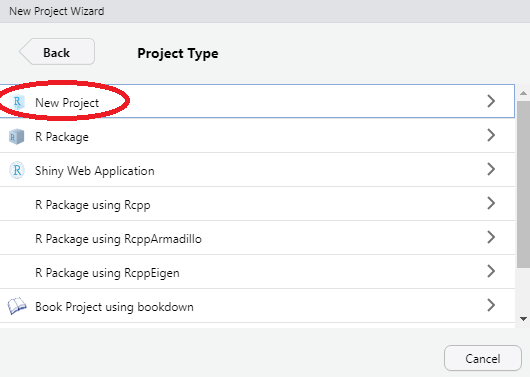Select the 'R Package' text label
This screenshot has height=377, width=530.
[x=62, y=137]
